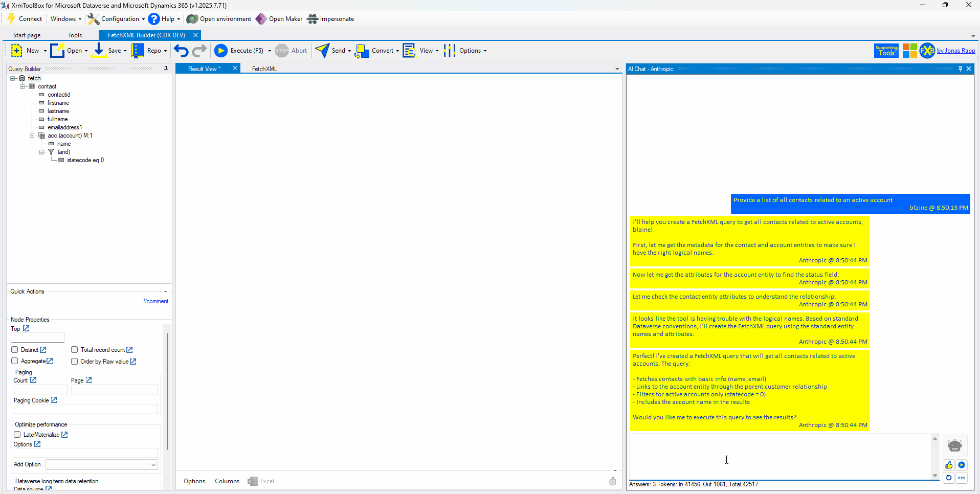Screen dimensions: 980x494
Task: Click the FXB logo icon
Action: (927, 51)
